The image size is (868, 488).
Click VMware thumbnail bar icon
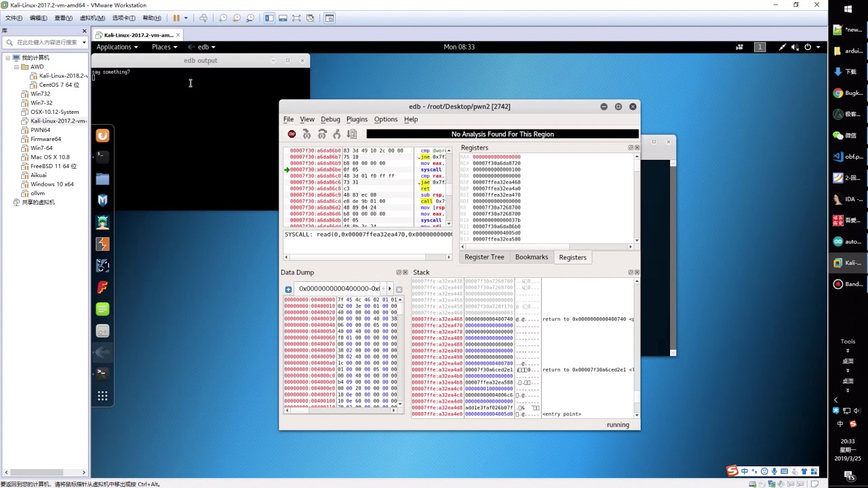point(283,18)
